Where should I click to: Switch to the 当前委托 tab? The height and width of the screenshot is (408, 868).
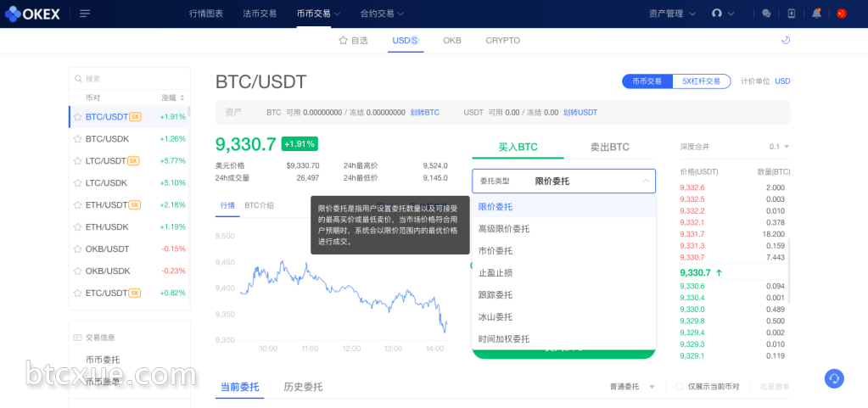click(239, 387)
